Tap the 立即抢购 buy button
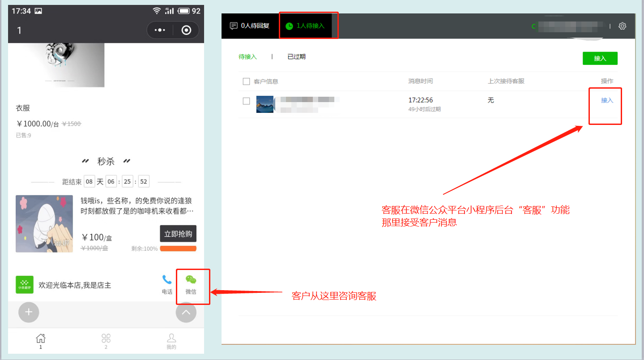 click(x=178, y=234)
